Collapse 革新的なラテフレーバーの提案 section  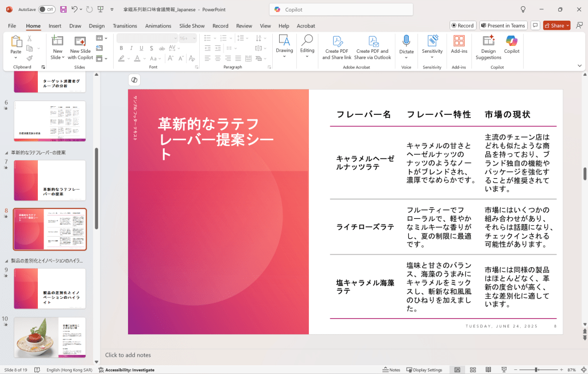6,153
